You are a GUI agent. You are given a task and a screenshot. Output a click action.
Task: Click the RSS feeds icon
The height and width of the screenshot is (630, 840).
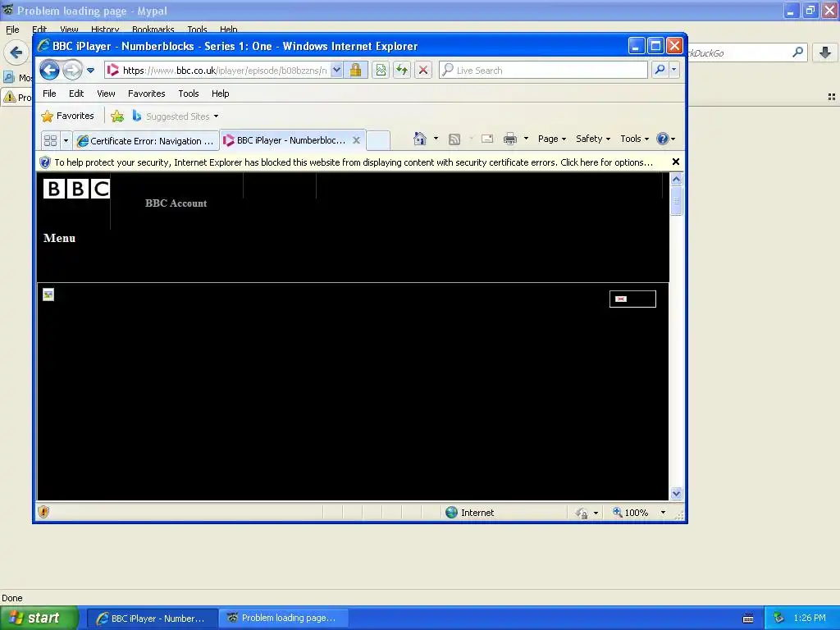pos(454,139)
